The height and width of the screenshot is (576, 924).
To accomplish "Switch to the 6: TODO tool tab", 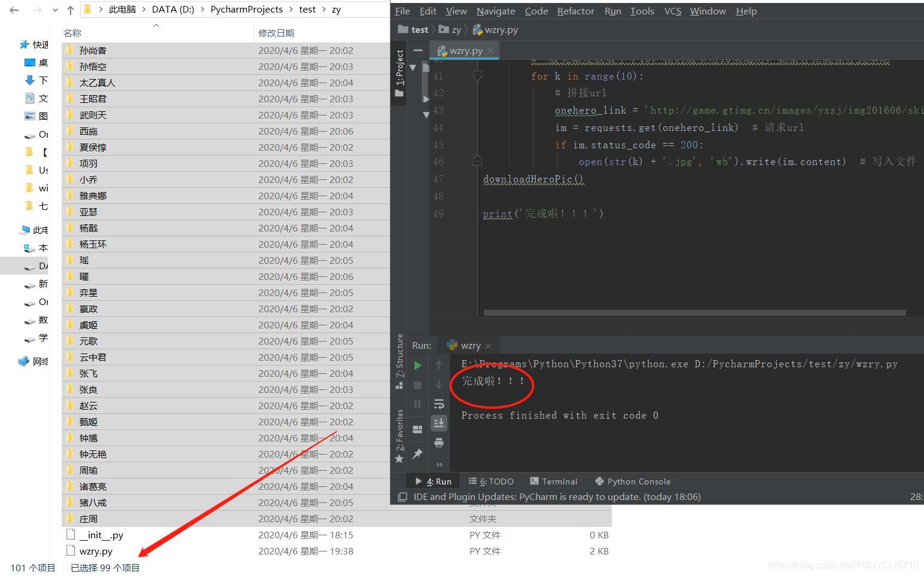I will [x=491, y=481].
